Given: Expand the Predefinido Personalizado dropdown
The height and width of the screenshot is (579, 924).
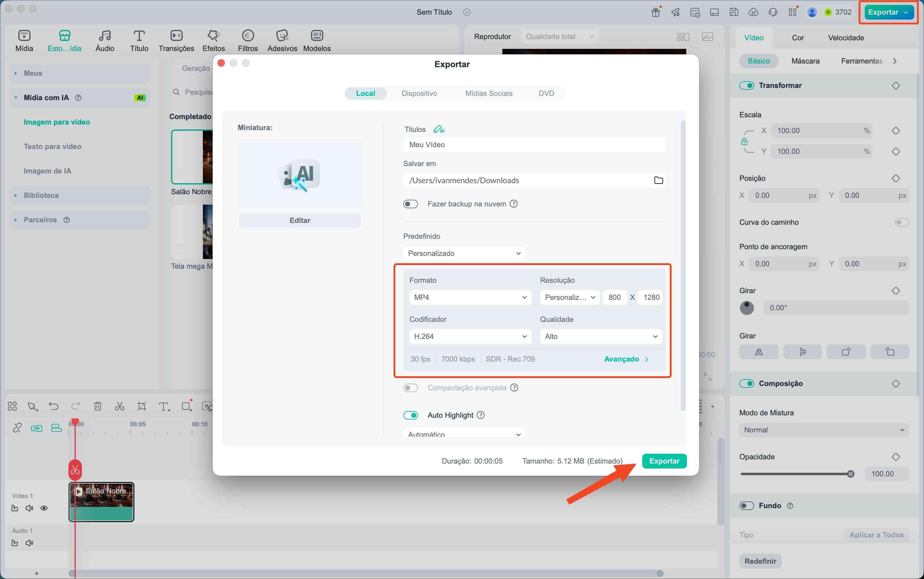Looking at the screenshot, I should (464, 253).
